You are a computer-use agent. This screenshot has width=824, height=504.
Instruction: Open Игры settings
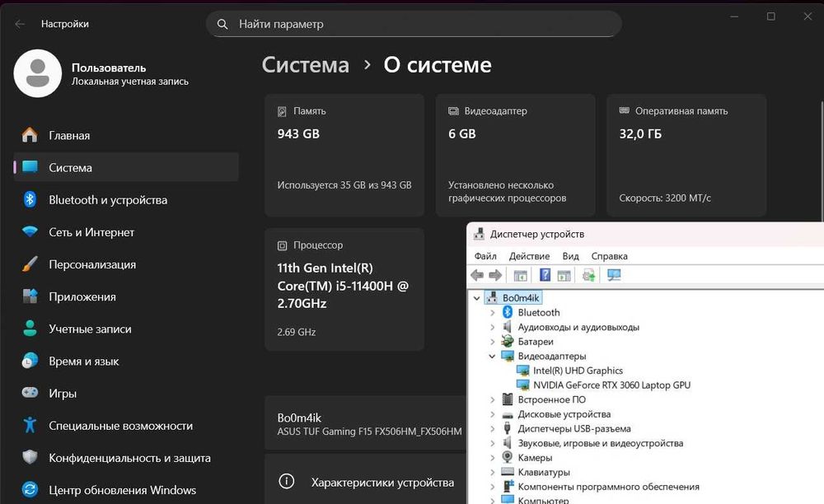[126, 393]
